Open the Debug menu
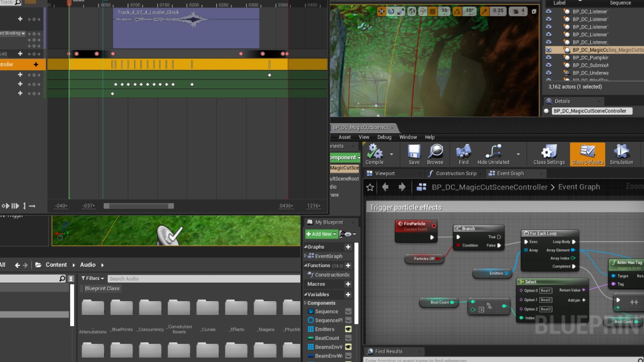This screenshot has width=644, height=362. [x=384, y=137]
